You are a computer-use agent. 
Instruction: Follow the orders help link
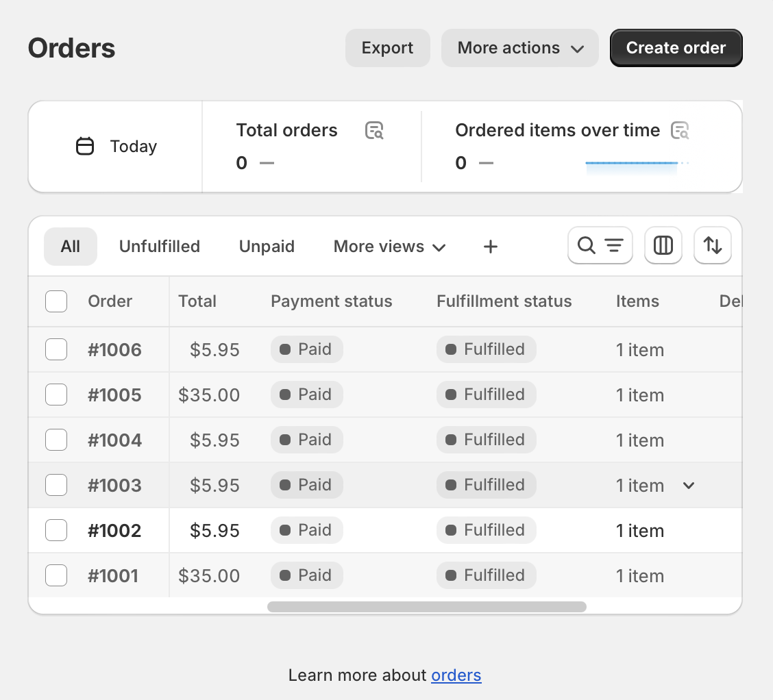[x=456, y=675]
